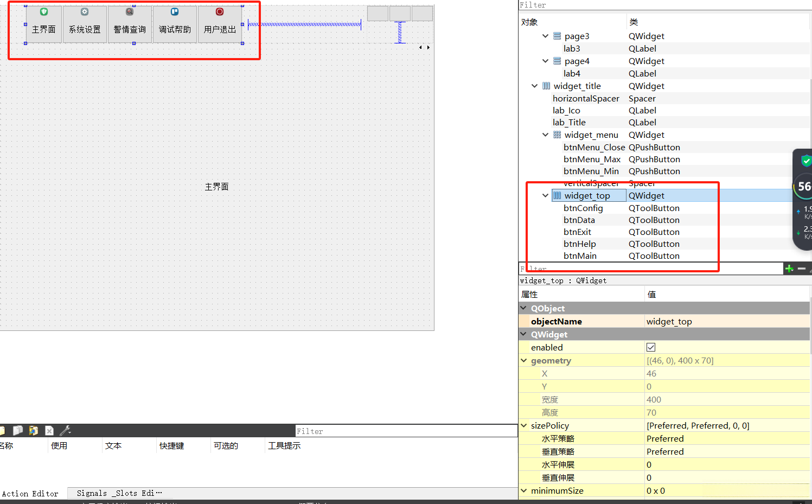Image resolution: width=812 pixels, height=504 pixels.
Task: Click the 主界面 tool button on form
Action: (44, 24)
